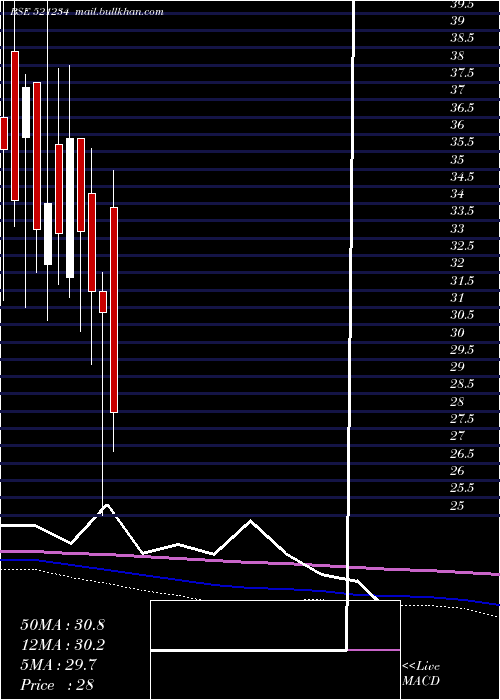500x700 pixels.
Task: Click the 28.5 price axis label
Action: tap(462, 383)
